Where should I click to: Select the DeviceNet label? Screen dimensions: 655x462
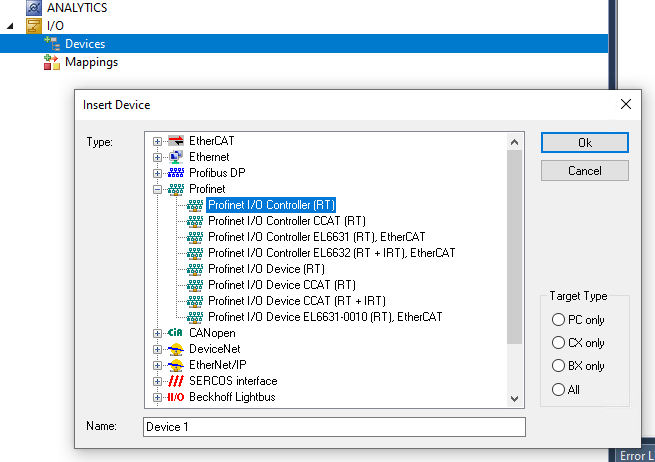click(215, 349)
